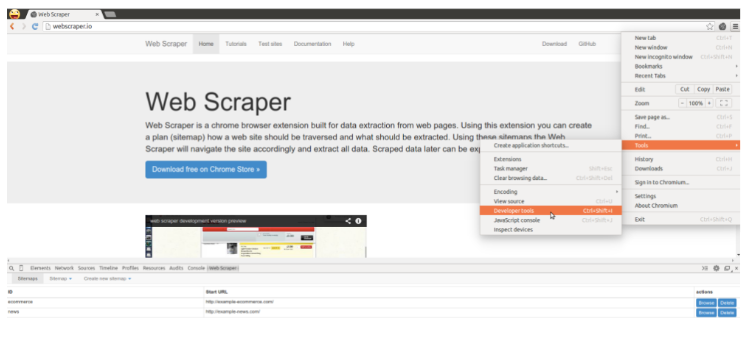This screenshot has width=752, height=360.
Task: Click the extension icon beside bookmark star
Action: pyautogui.click(x=722, y=26)
